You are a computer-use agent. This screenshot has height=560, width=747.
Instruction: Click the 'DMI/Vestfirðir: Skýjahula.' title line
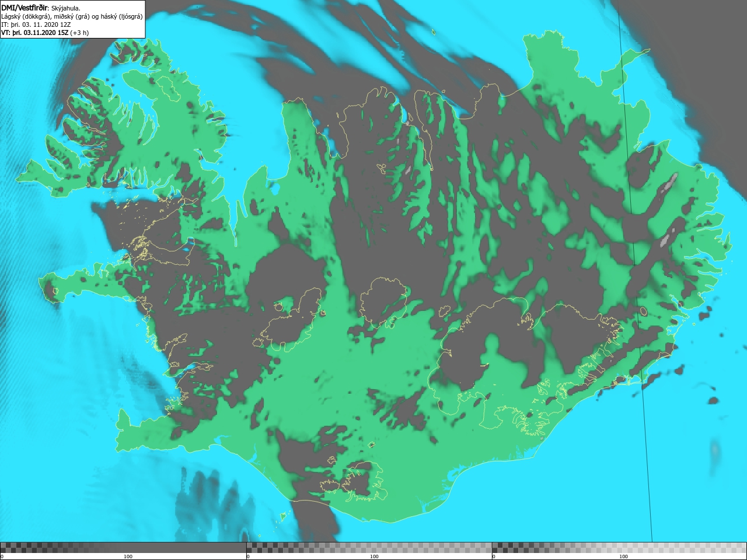pos(41,8)
